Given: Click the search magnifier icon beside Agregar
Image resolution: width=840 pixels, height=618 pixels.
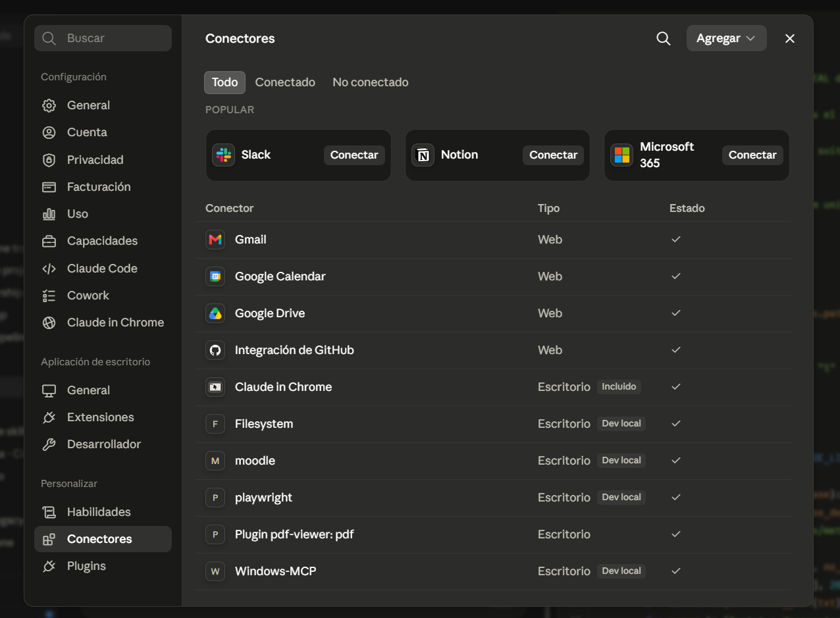Looking at the screenshot, I should [x=664, y=39].
